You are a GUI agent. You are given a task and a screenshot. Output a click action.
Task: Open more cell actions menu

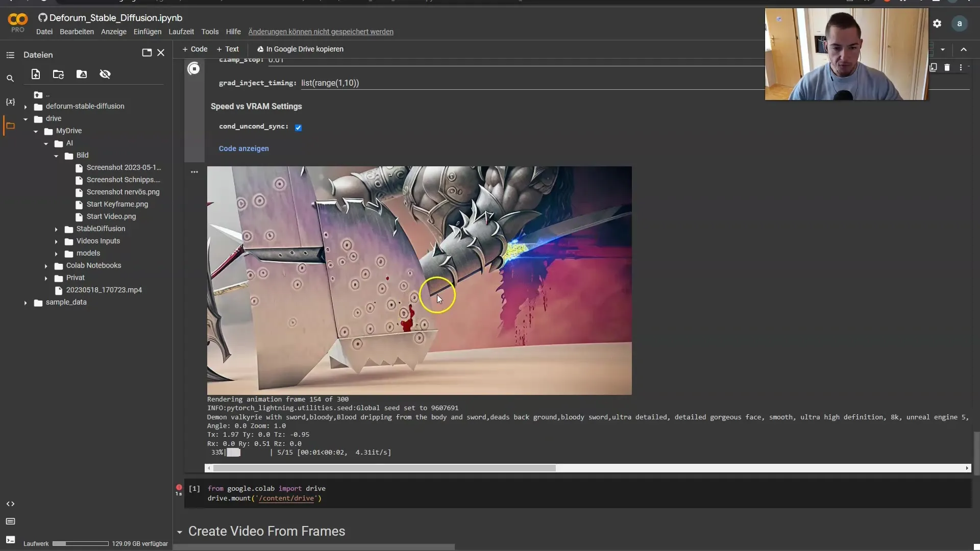pos(961,67)
